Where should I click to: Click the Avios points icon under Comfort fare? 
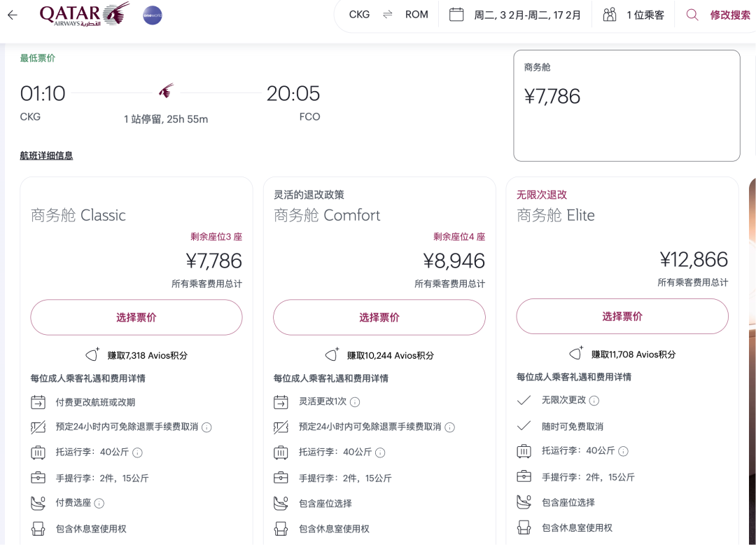[x=332, y=354]
